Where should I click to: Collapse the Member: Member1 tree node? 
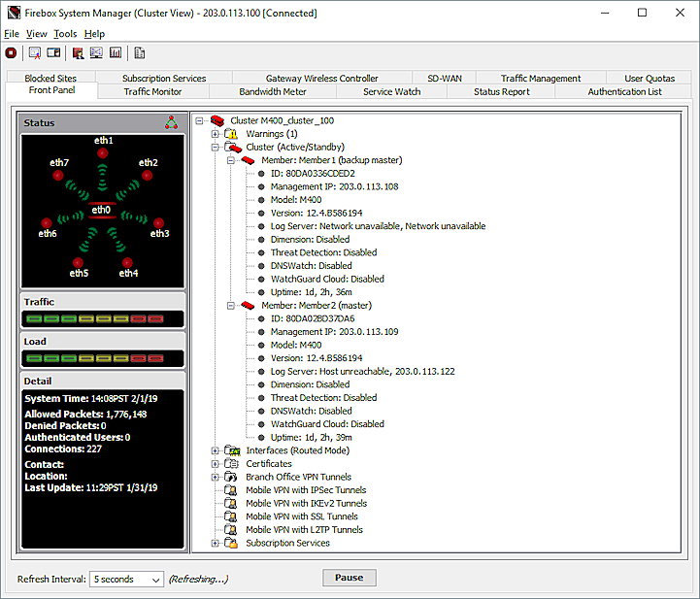click(x=231, y=160)
